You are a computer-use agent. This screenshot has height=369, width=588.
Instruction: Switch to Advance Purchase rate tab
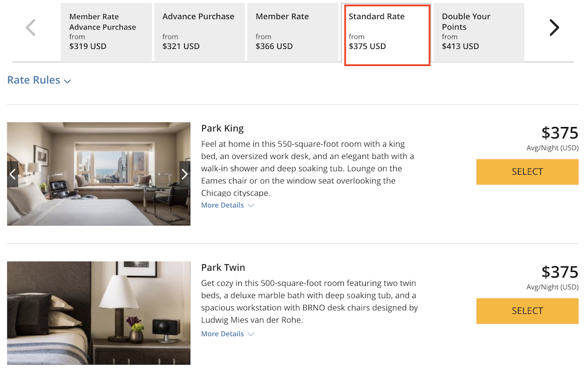[199, 32]
